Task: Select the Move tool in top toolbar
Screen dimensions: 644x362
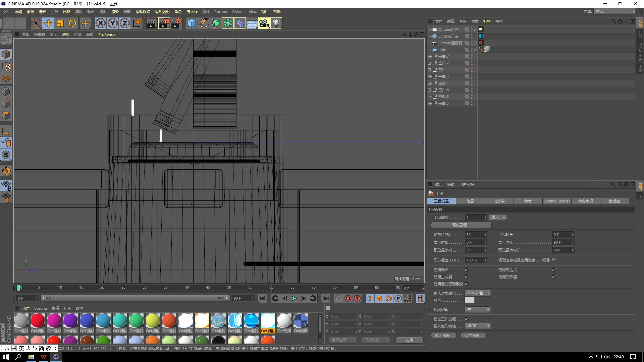Action: (x=48, y=23)
